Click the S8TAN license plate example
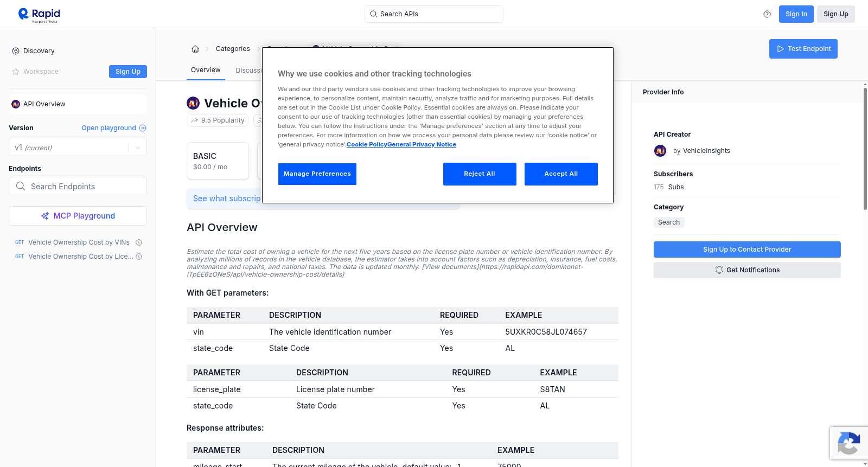Screen dimensions: 868x467 tap(552, 389)
